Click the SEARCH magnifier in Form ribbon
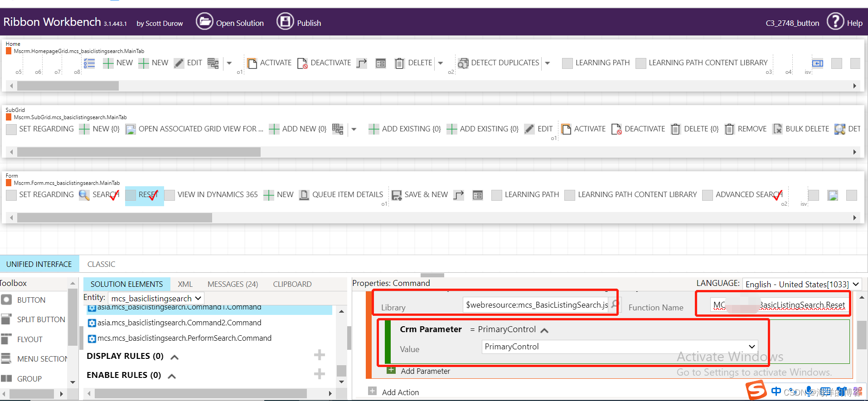Image resolution: width=868 pixels, height=401 pixels. [x=84, y=195]
